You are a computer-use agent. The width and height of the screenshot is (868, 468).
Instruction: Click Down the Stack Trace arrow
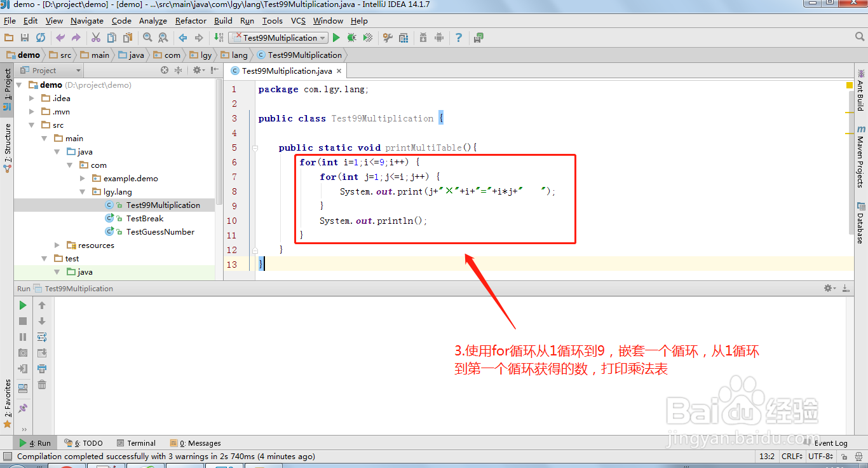coord(42,321)
